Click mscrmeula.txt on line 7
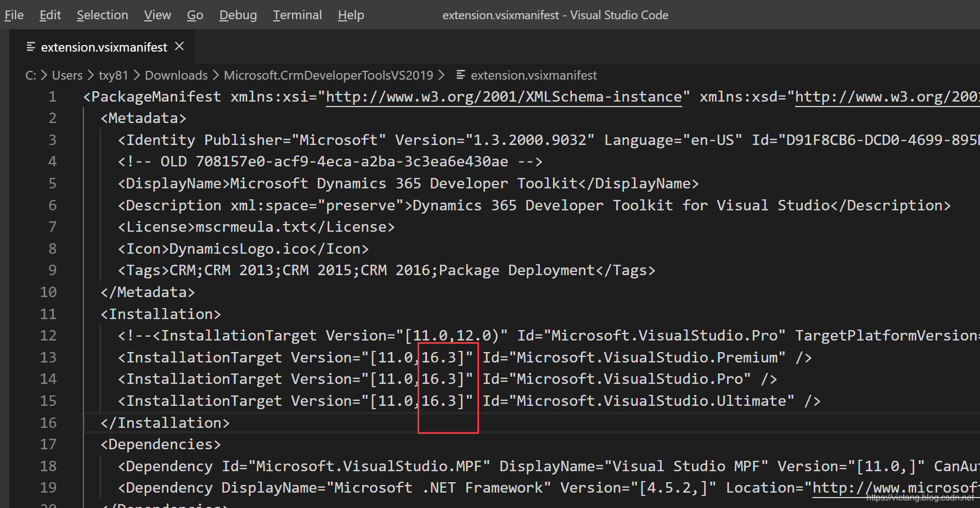 point(252,227)
